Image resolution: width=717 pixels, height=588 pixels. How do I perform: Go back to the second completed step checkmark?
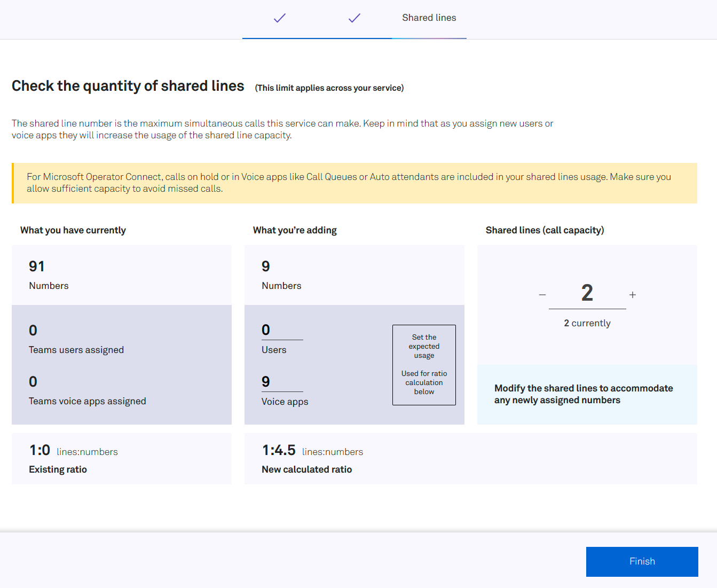(354, 18)
